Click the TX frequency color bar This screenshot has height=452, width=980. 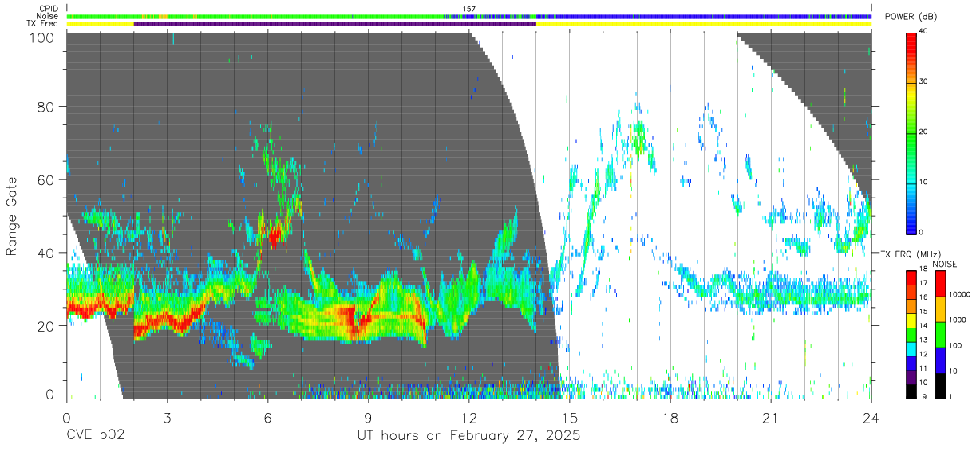coord(912,334)
